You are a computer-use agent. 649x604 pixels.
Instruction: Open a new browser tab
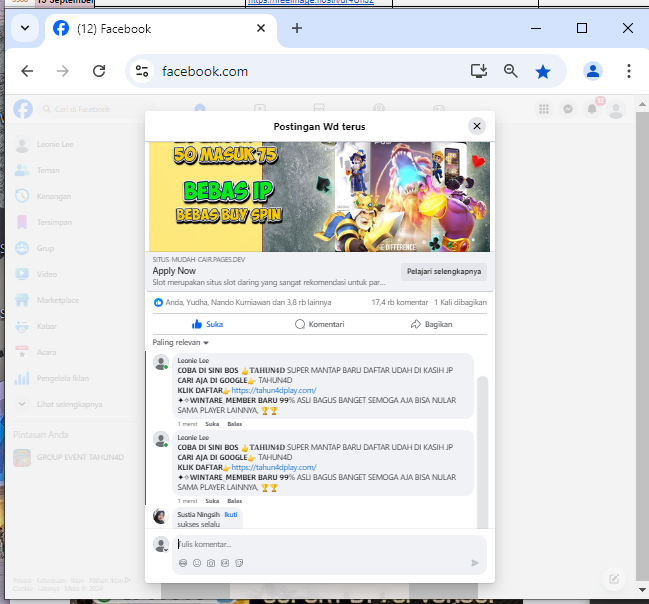point(297,28)
